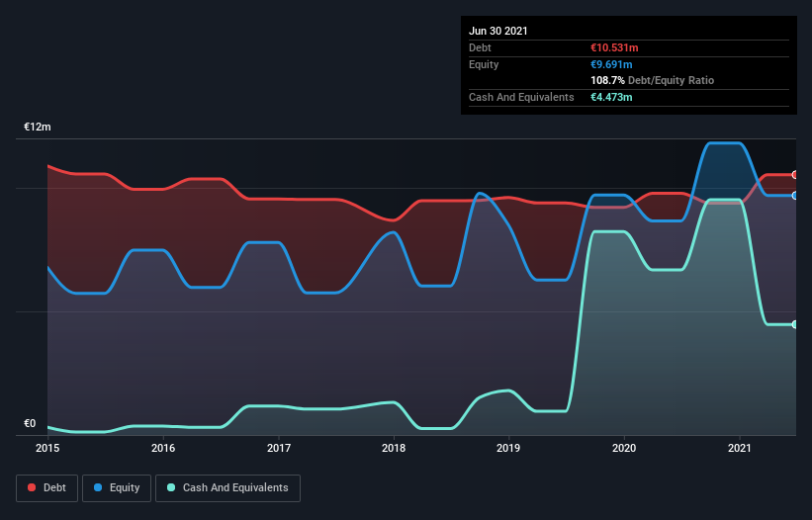This screenshot has height=520, width=812.
Task: Select the 2018 x-axis label
Action: coord(394,448)
